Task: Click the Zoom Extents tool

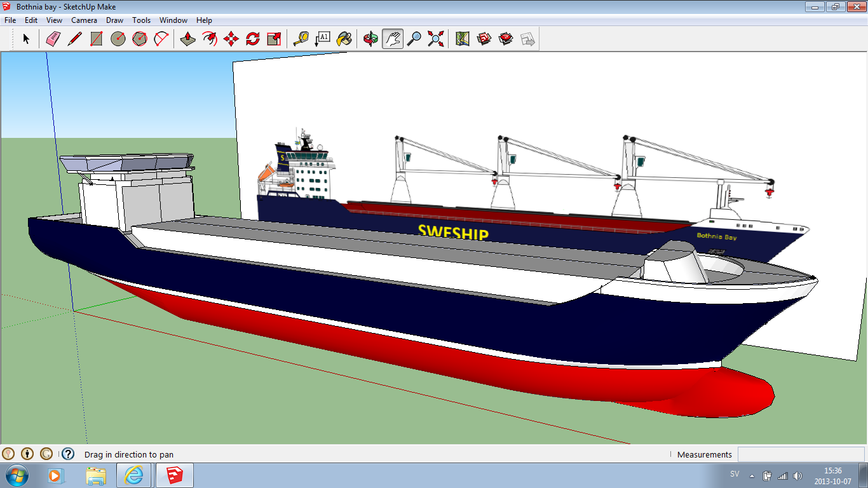Action: [436, 39]
